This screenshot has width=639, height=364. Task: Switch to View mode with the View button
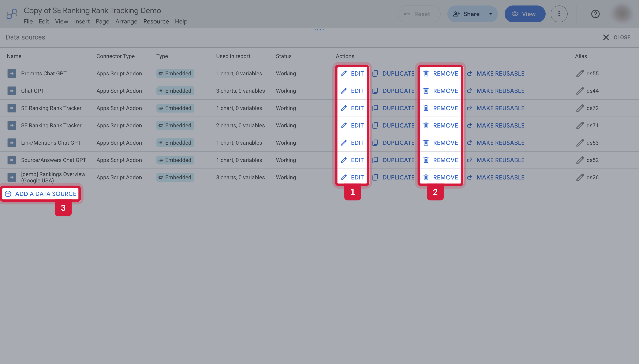click(x=525, y=14)
